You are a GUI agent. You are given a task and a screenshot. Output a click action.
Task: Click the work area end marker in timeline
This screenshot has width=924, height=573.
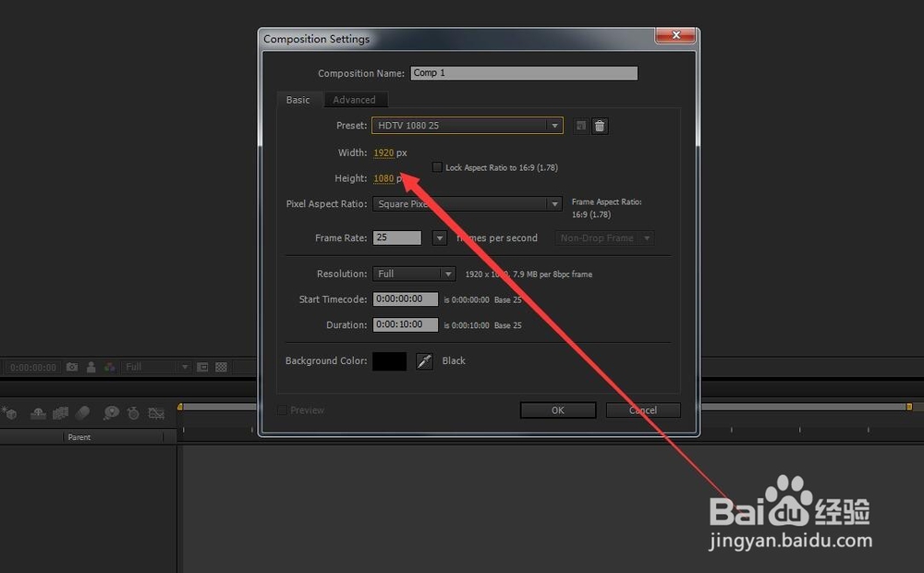click(909, 407)
